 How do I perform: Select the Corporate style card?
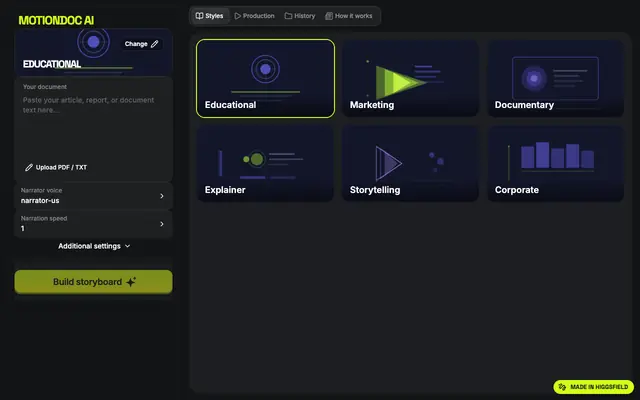pos(556,164)
